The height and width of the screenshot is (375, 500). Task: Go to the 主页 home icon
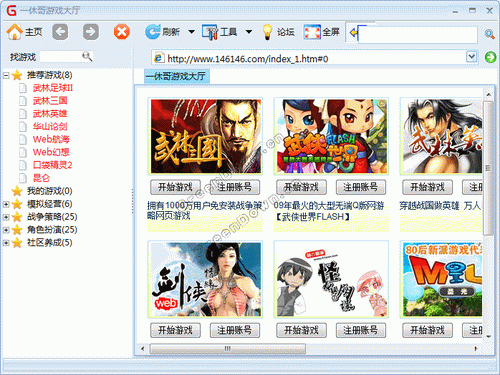pyautogui.click(x=15, y=32)
